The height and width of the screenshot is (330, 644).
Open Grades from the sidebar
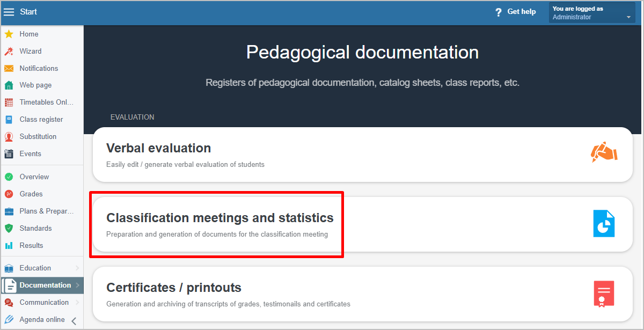click(x=31, y=194)
